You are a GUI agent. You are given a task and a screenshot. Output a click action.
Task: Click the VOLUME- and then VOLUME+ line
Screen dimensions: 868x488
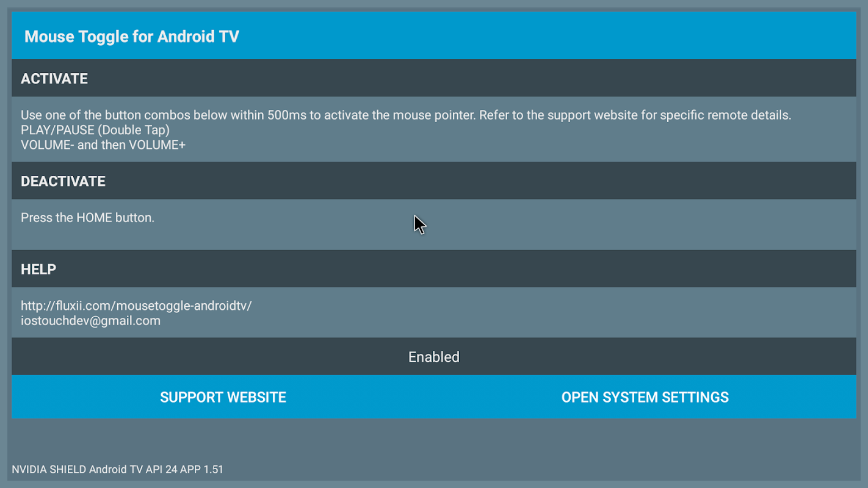(x=103, y=145)
